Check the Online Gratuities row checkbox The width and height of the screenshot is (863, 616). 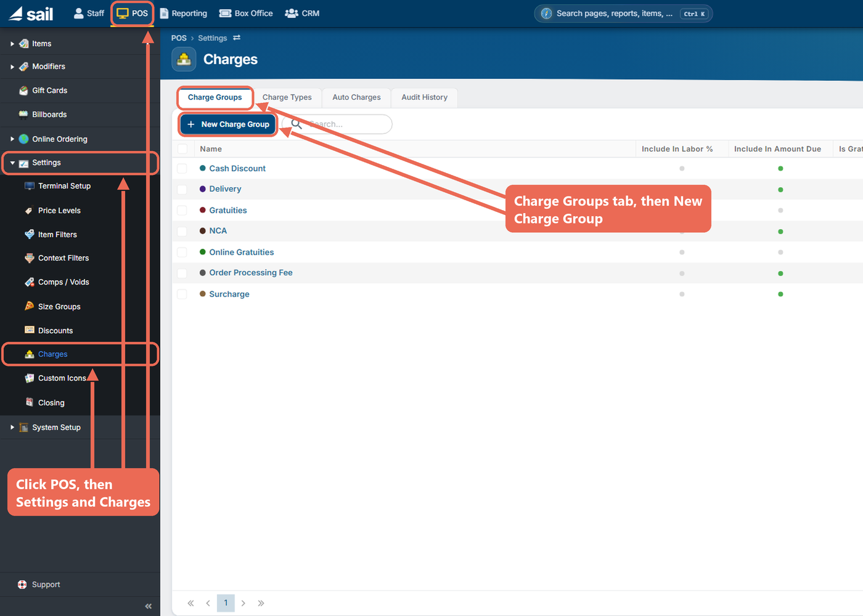coord(182,253)
